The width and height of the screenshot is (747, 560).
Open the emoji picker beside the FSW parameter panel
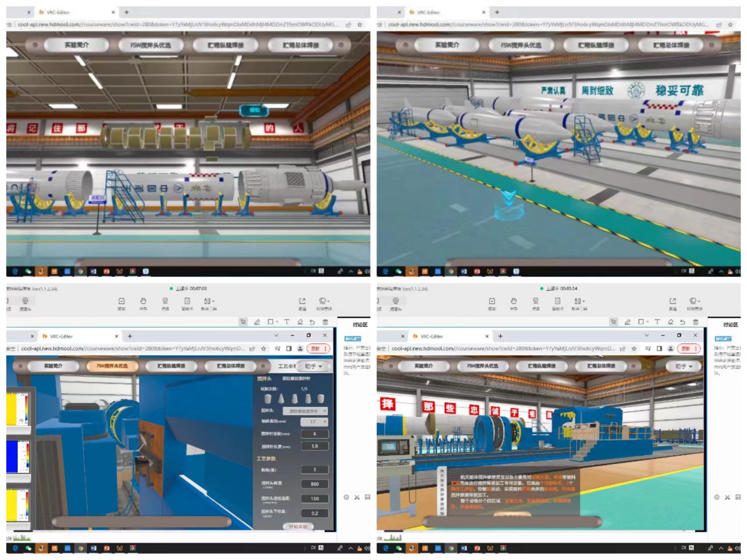click(346, 497)
